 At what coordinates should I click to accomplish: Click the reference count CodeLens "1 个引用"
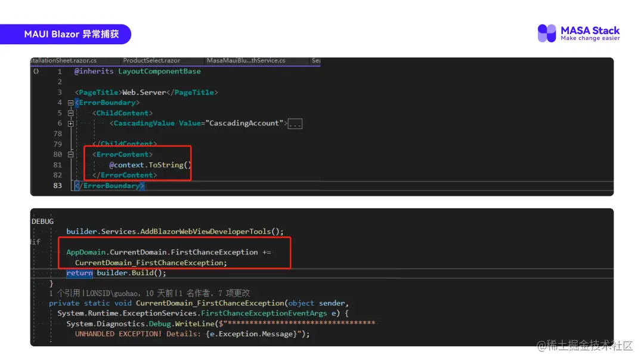tap(65, 293)
